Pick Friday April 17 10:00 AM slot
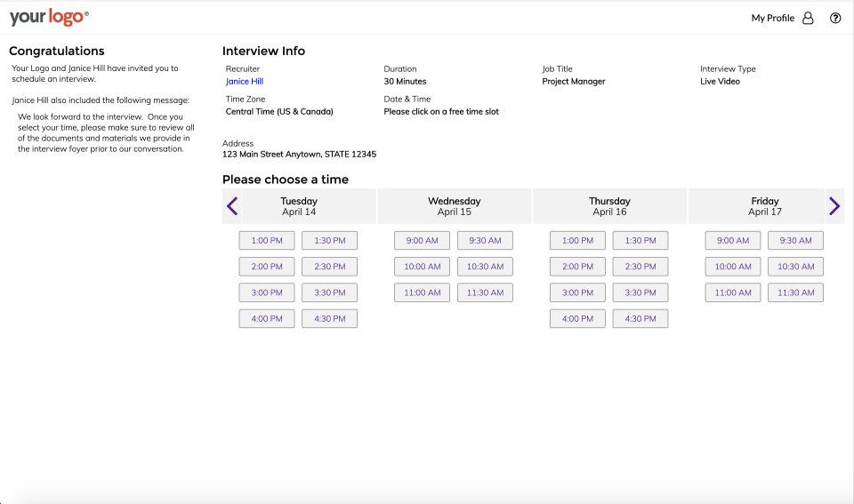The width and height of the screenshot is (854, 504). tap(733, 267)
